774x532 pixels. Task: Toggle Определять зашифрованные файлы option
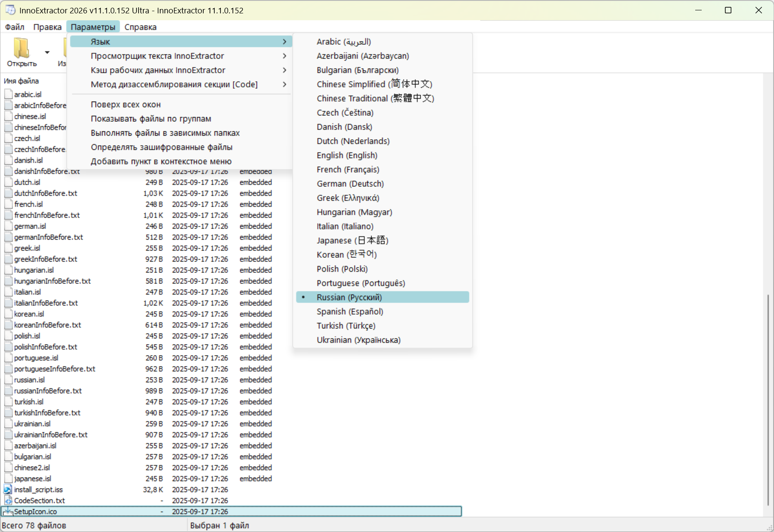point(181,147)
